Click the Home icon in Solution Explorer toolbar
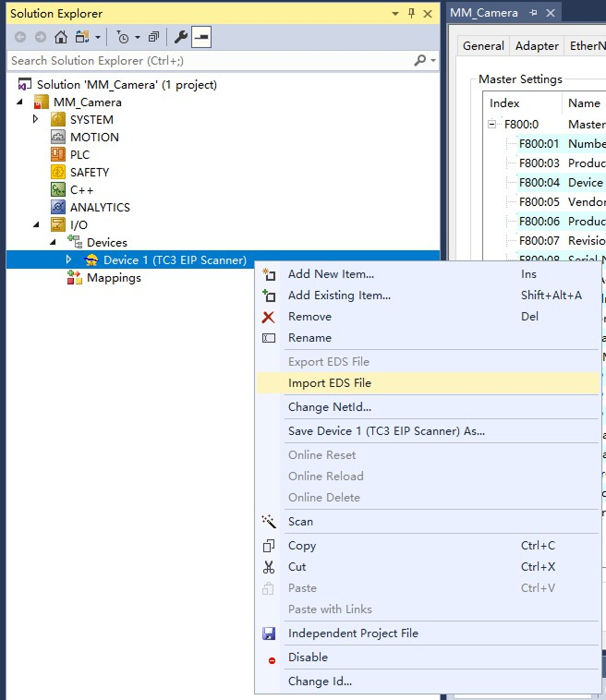 pyautogui.click(x=60, y=37)
